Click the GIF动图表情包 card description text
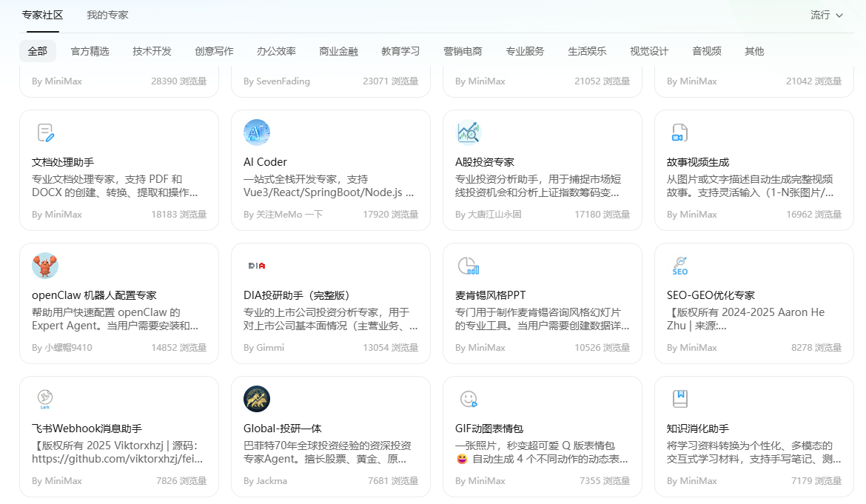Screen dimensions: 866x504 coord(540,452)
